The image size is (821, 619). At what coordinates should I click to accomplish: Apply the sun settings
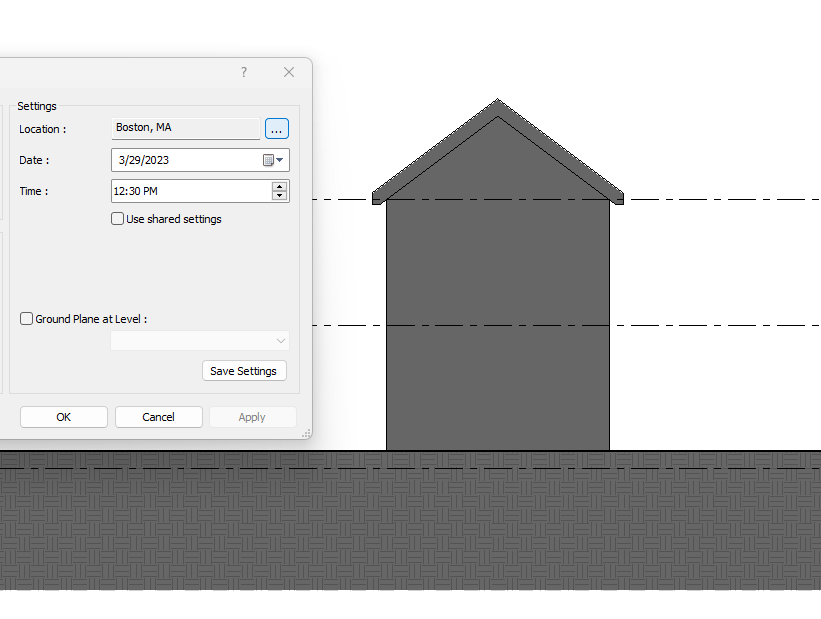click(x=252, y=417)
